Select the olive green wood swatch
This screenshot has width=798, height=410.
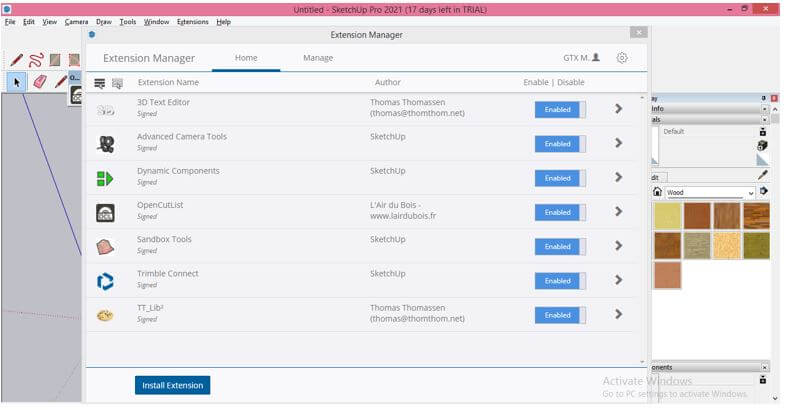point(756,246)
